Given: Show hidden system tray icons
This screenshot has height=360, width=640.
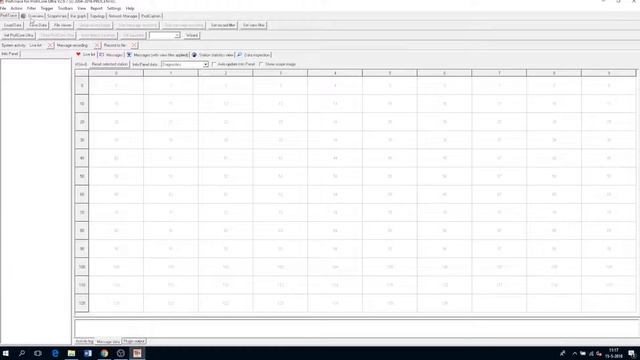Looking at the screenshot, I should (x=574, y=353).
